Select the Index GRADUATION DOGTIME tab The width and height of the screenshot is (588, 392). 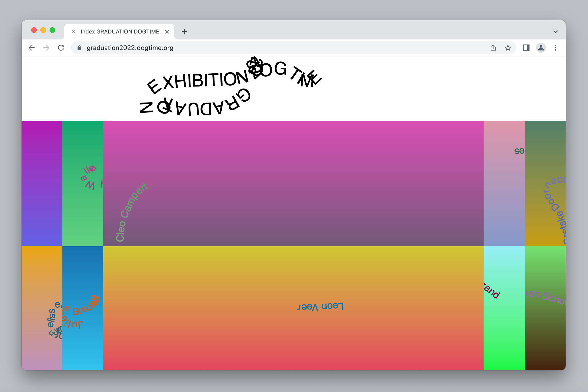pyautogui.click(x=120, y=32)
